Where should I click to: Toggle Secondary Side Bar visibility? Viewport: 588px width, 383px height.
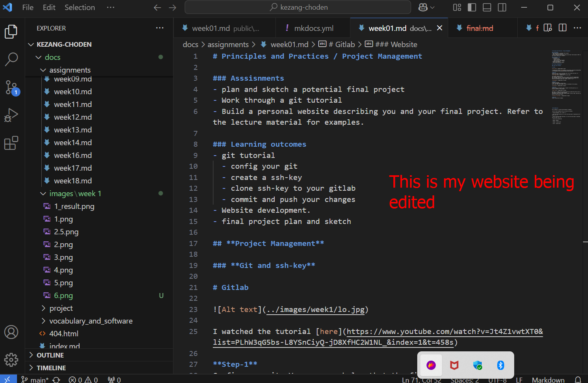[x=502, y=7]
